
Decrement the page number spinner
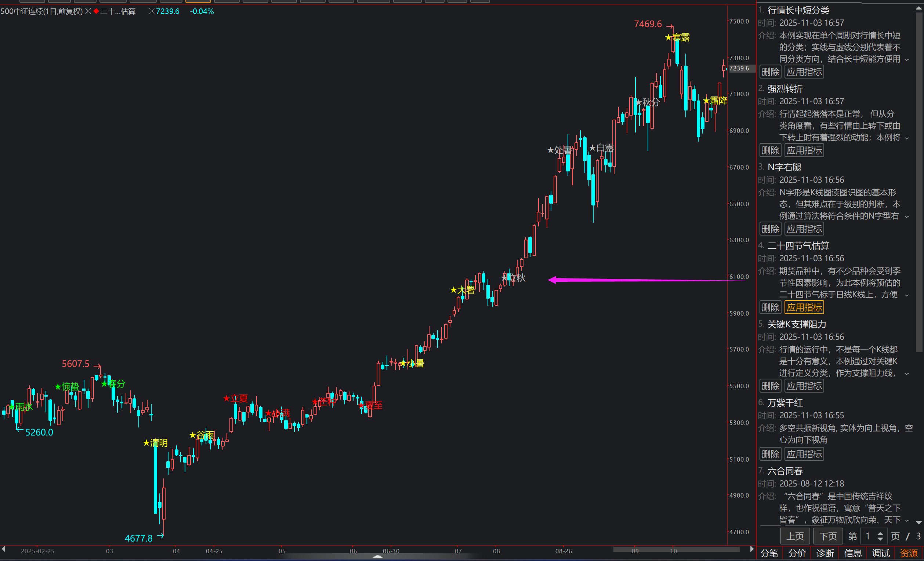click(x=880, y=539)
